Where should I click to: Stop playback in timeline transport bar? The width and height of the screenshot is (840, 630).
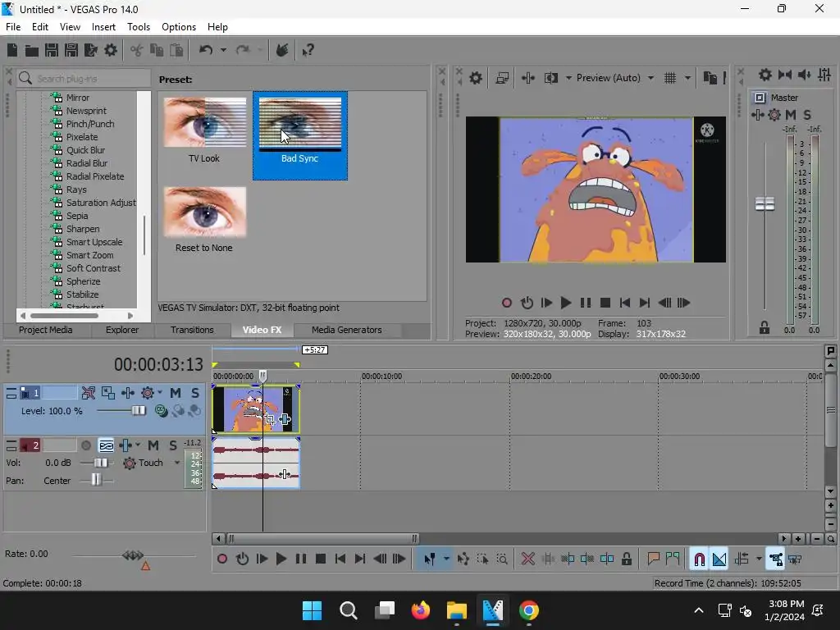[x=321, y=559]
